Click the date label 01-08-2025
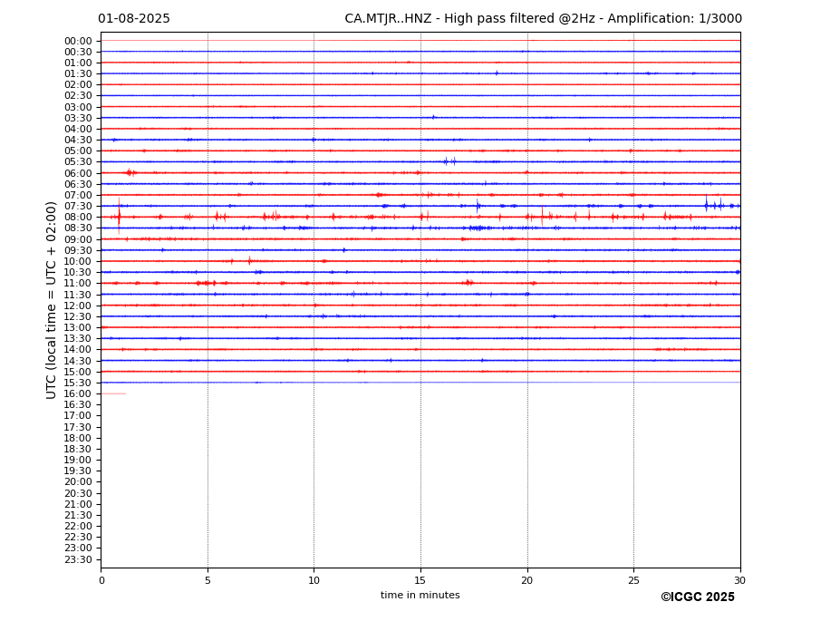The width and height of the screenshot is (840, 631). click(134, 19)
